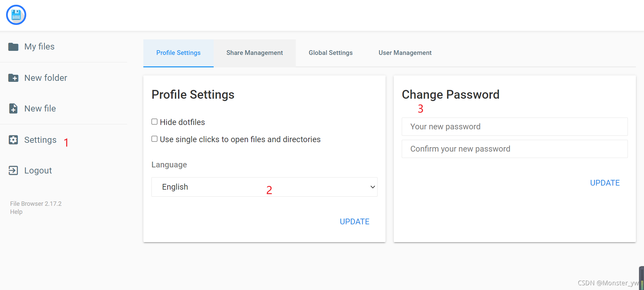Screen dimensions: 644x290
Task: Click the Logout arrow icon
Action: pos(13,170)
